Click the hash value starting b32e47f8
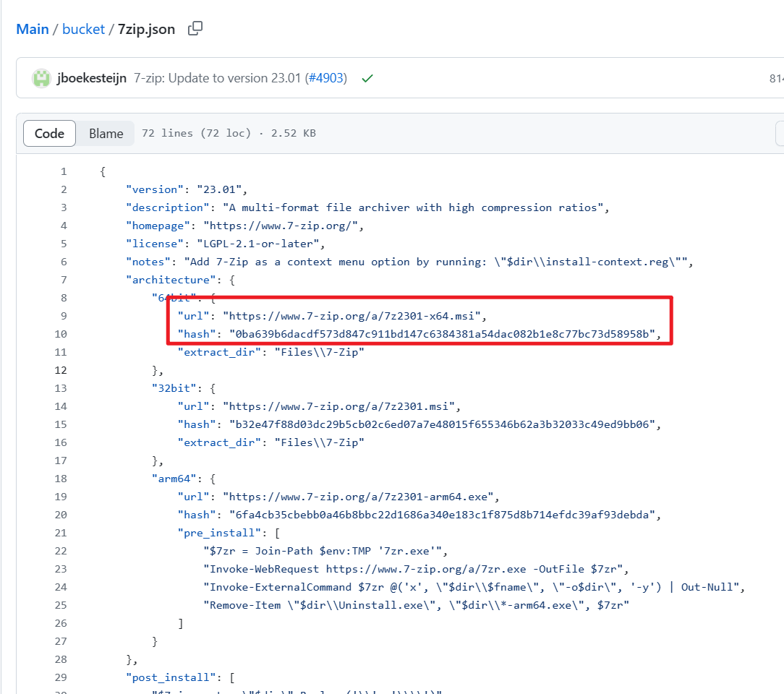Screen dimensions: 784x694 (442, 424)
